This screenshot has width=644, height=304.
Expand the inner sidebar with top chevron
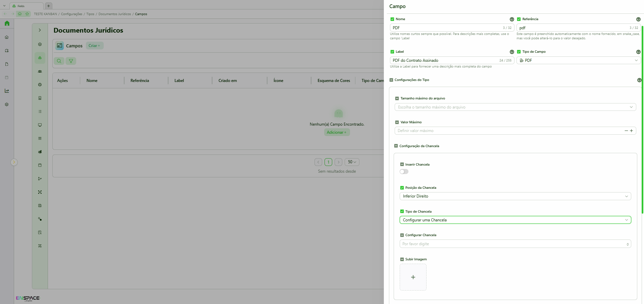click(x=40, y=30)
